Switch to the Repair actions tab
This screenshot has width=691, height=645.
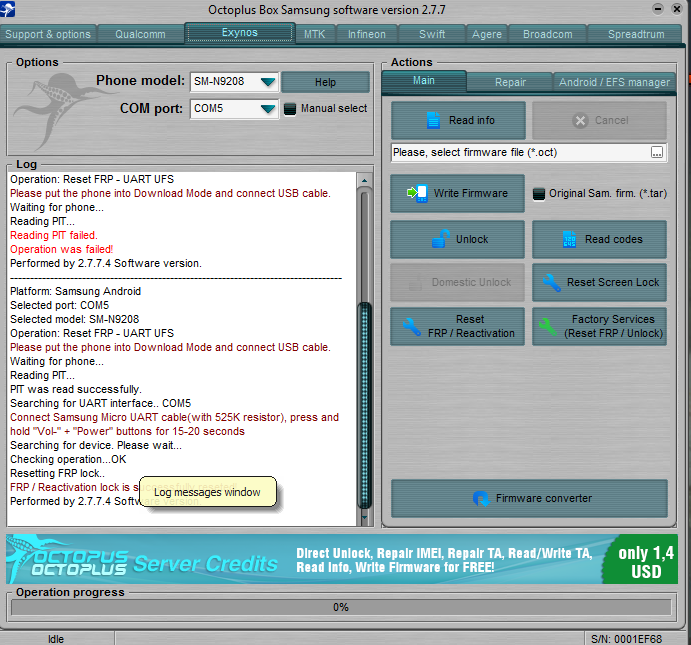pyautogui.click(x=510, y=82)
